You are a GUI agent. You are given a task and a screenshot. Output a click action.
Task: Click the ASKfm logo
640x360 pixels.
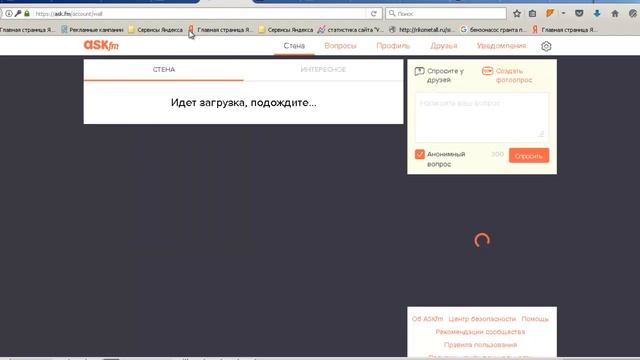pyautogui.click(x=101, y=45)
